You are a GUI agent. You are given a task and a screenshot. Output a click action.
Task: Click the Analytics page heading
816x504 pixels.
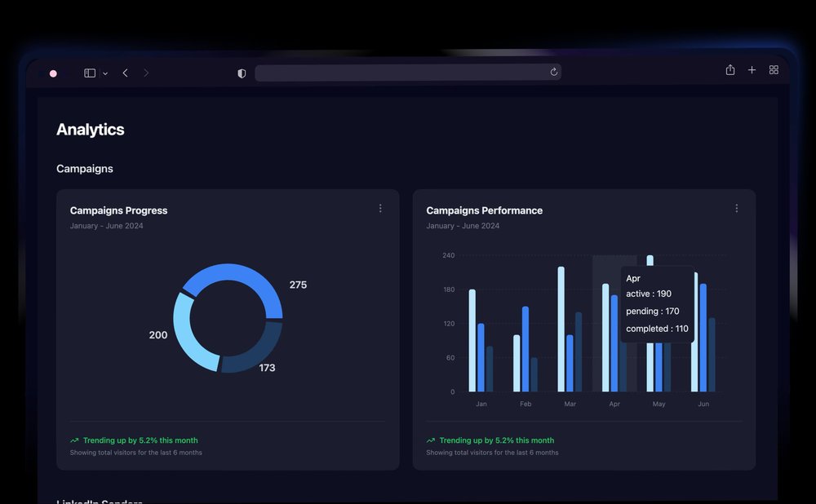(x=91, y=130)
